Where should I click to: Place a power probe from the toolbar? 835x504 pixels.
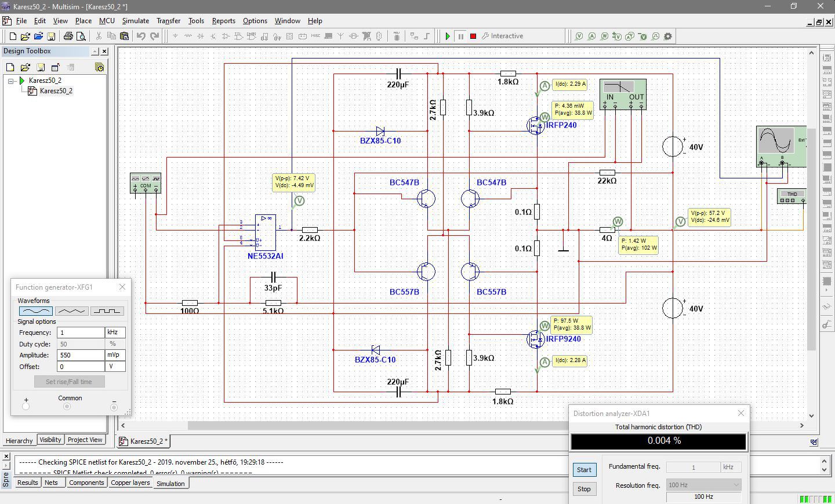604,36
